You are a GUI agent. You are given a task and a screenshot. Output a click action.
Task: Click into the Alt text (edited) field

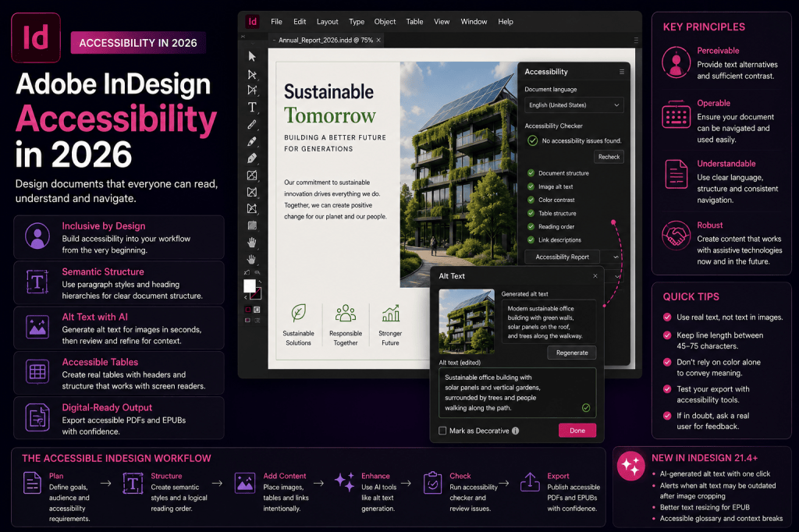[517, 392]
